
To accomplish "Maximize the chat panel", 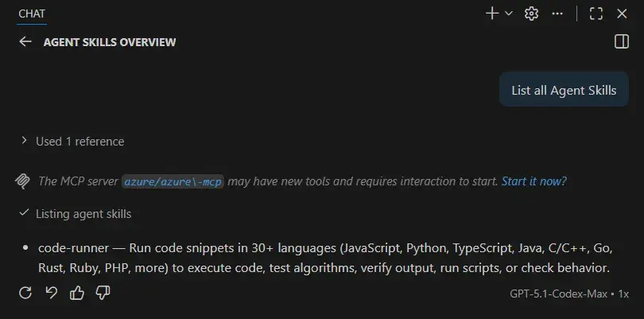I will [x=596, y=14].
